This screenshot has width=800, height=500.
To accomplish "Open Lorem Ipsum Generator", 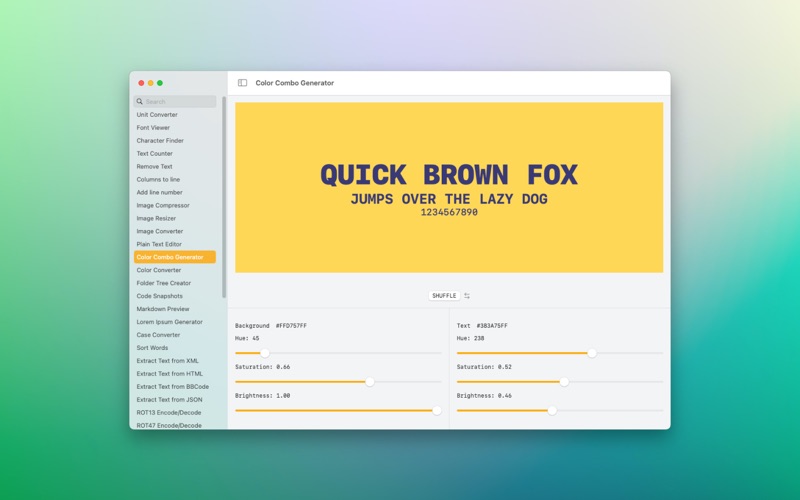I will (x=169, y=322).
